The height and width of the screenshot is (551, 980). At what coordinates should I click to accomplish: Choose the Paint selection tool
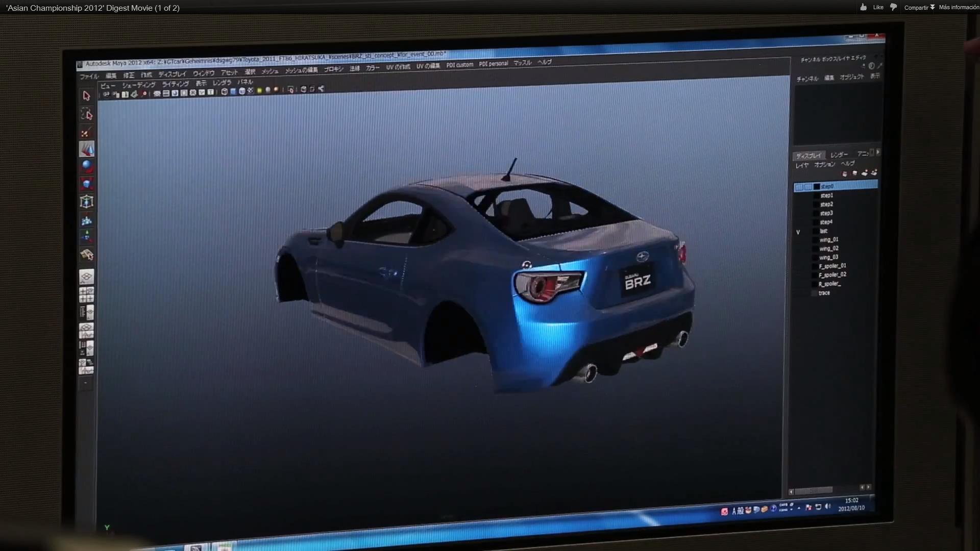(x=86, y=132)
